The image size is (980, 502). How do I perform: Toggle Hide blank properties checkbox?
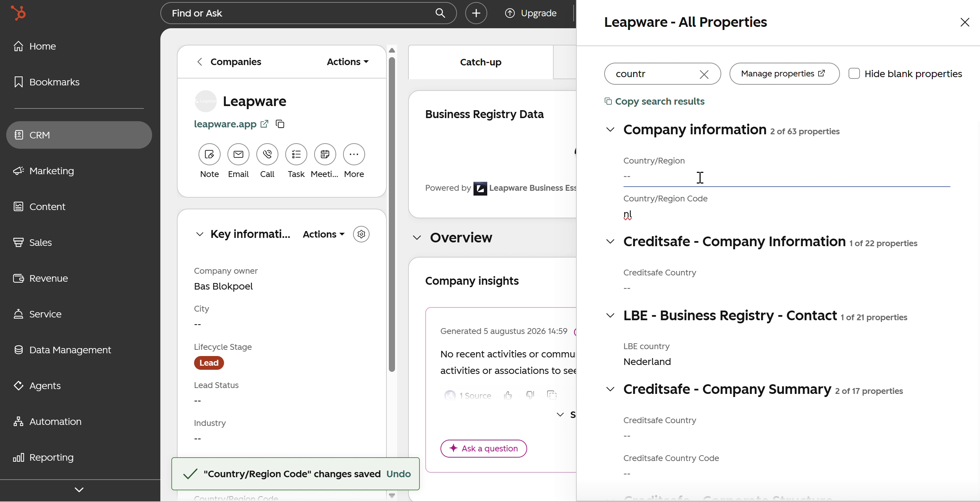coord(854,73)
